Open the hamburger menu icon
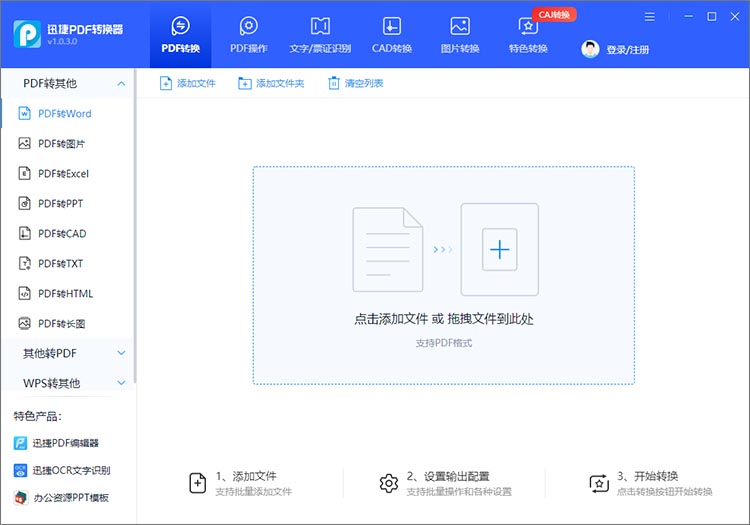This screenshot has width=750, height=525. tap(649, 17)
